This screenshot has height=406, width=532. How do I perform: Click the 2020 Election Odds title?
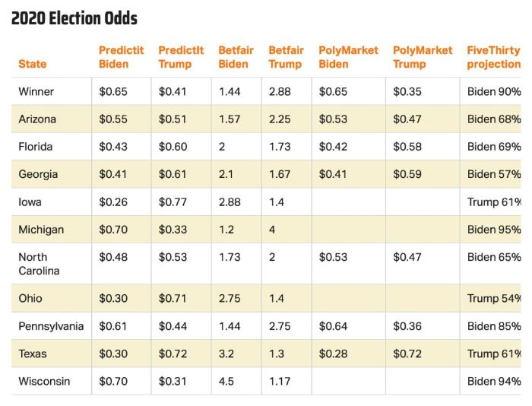click(74, 18)
